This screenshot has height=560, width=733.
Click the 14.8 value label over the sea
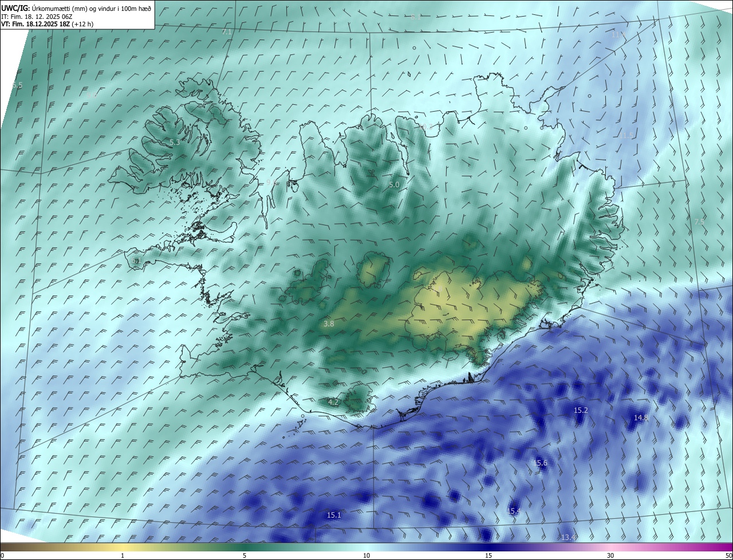coord(641,417)
